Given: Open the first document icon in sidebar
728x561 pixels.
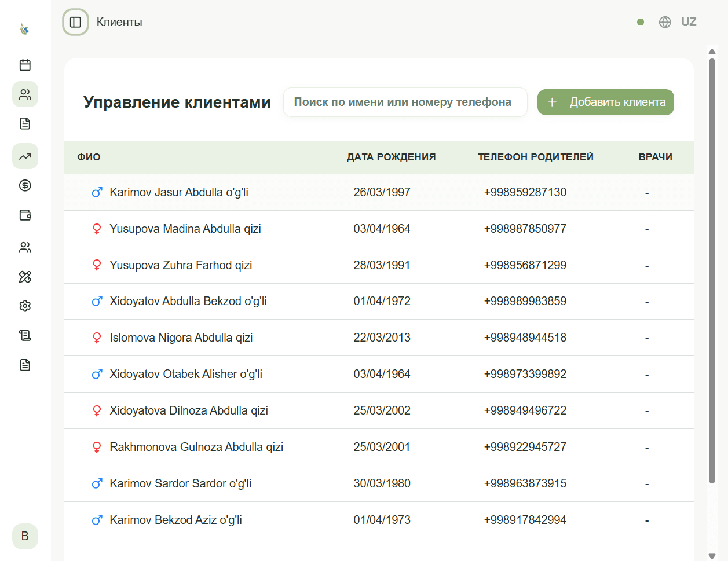Looking at the screenshot, I should point(25,123).
